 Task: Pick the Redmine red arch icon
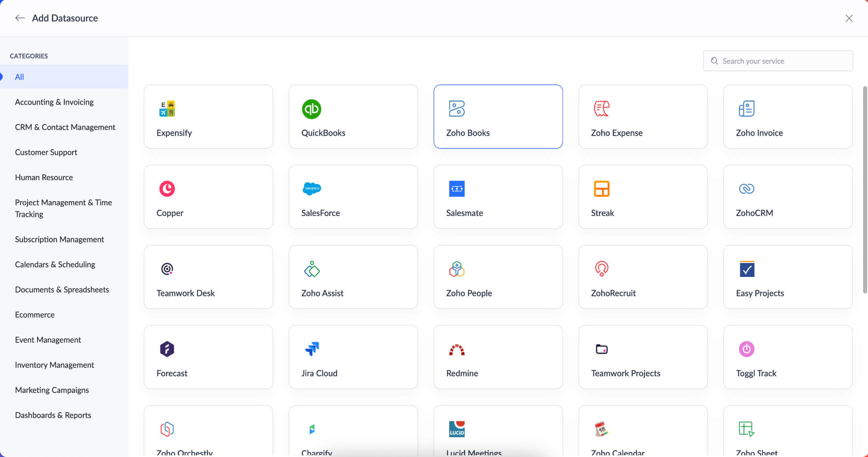(x=457, y=350)
